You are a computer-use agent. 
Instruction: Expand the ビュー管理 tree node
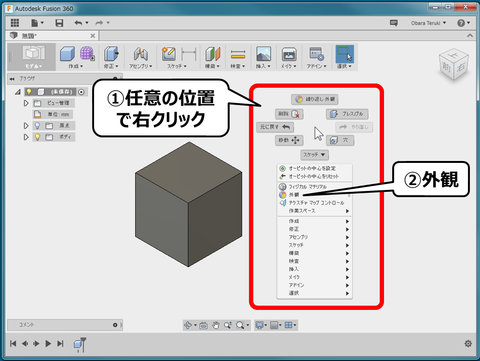click(26, 103)
